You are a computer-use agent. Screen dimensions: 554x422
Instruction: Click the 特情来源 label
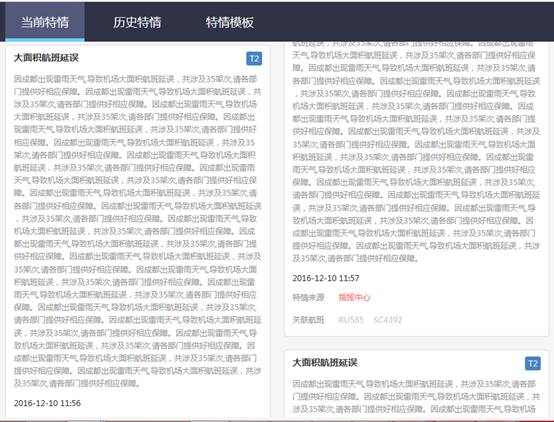pyautogui.click(x=308, y=298)
